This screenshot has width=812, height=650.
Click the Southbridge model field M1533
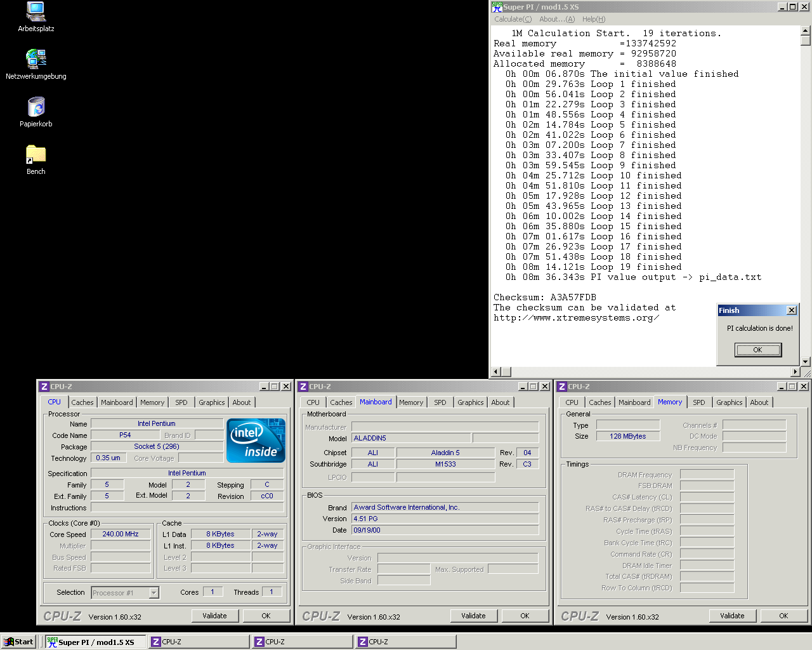(445, 464)
